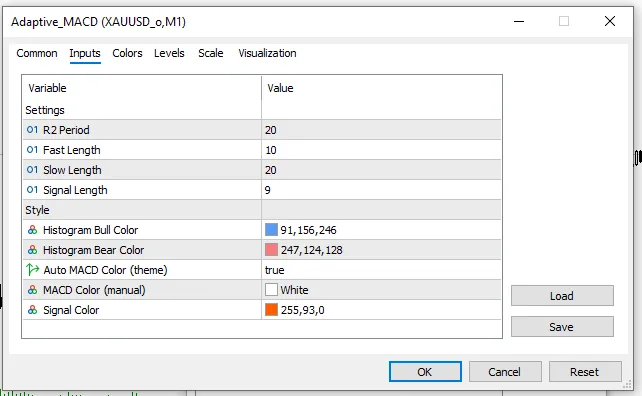The width and height of the screenshot is (642, 396).
Task: Edit the Fast Length value 10
Action: [271, 150]
